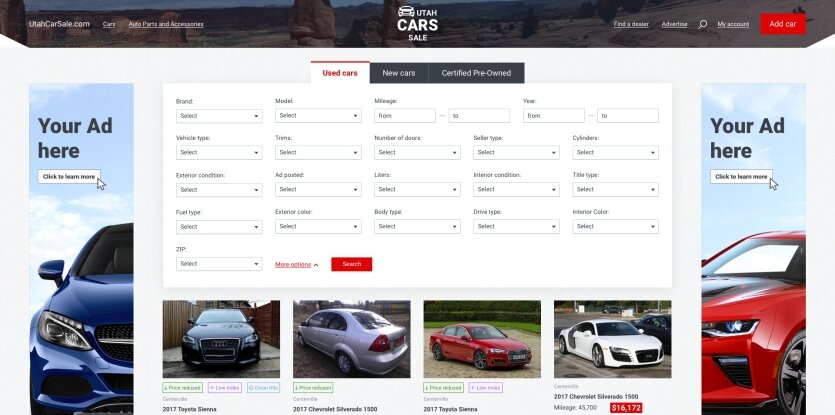Open the silver sedan car thumbnail

click(x=351, y=339)
